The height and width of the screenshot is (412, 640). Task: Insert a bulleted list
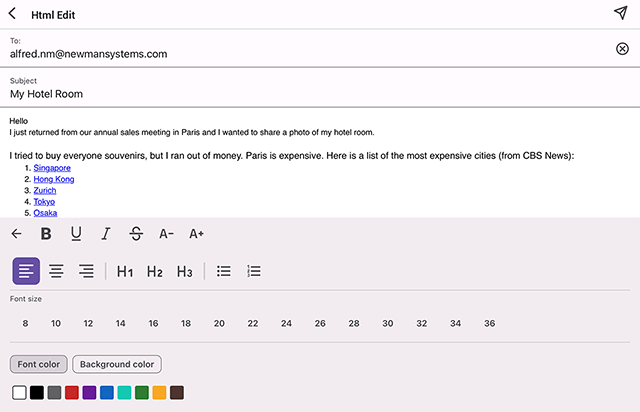224,271
